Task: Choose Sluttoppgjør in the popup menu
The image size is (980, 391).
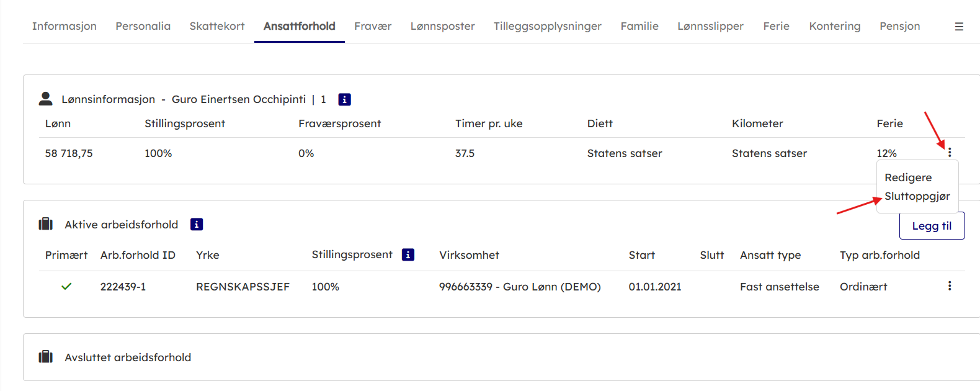Action: click(917, 196)
